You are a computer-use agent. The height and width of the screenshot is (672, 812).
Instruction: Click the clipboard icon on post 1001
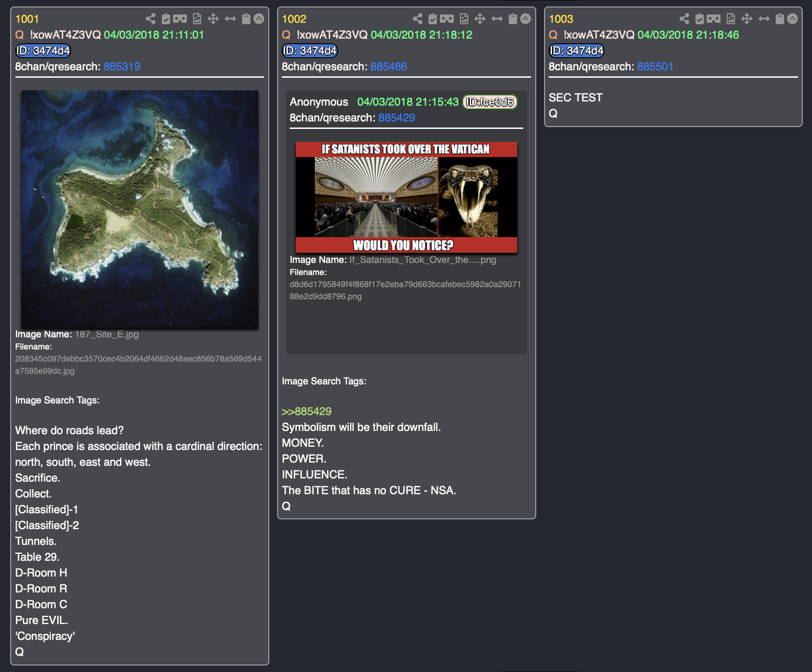click(246, 19)
